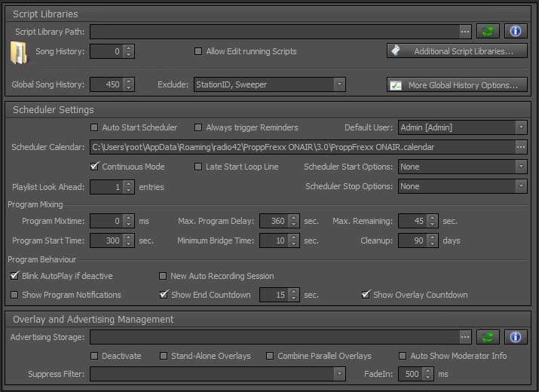Expand Scheduler Stop Options dropdown
The width and height of the screenshot is (539, 392).
521,186
